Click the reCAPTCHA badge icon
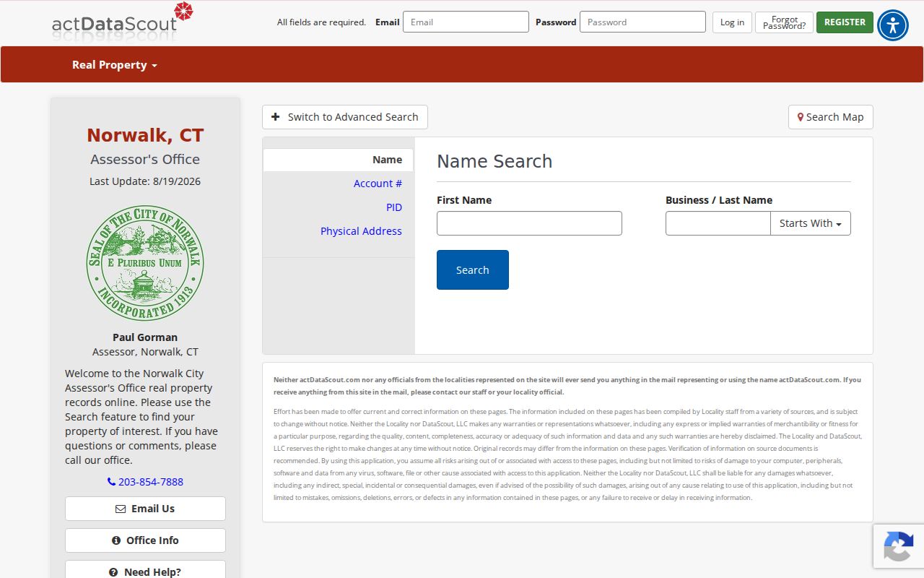Viewport: 924px width, 578px height. pyautogui.click(x=898, y=545)
